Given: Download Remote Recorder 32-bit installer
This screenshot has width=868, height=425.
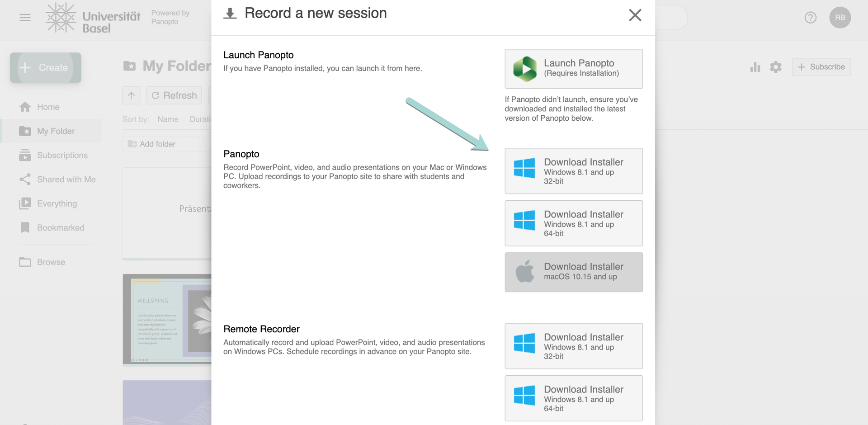Looking at the screenshot, I should 573,346.
